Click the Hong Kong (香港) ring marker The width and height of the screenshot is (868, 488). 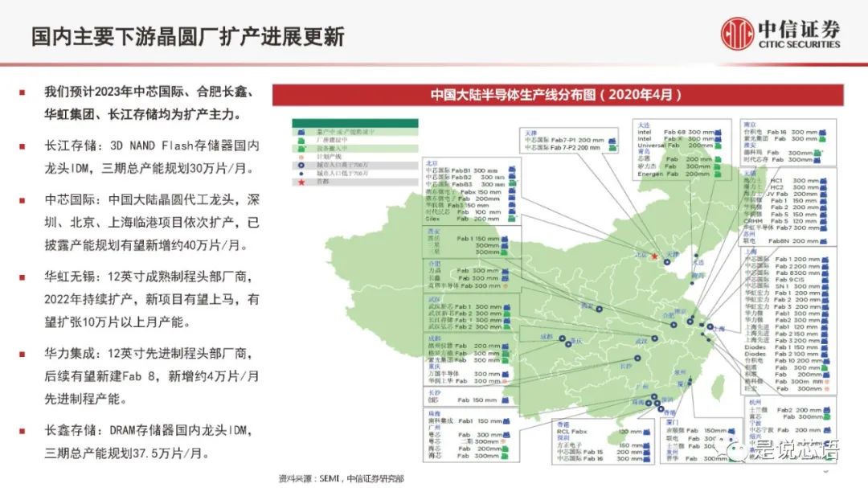[661, 410]
